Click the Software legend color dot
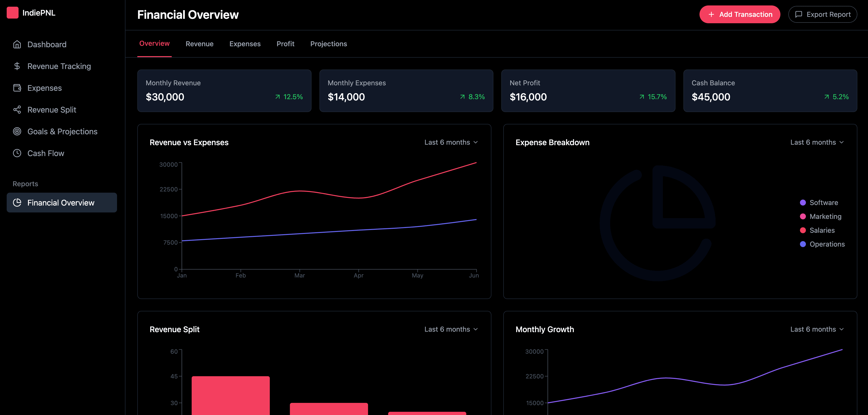This screenshot has width=868, height=415. click(803, 203)
